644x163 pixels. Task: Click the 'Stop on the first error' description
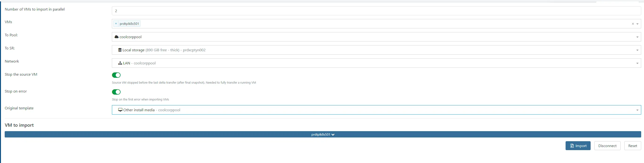click(140, 100)
